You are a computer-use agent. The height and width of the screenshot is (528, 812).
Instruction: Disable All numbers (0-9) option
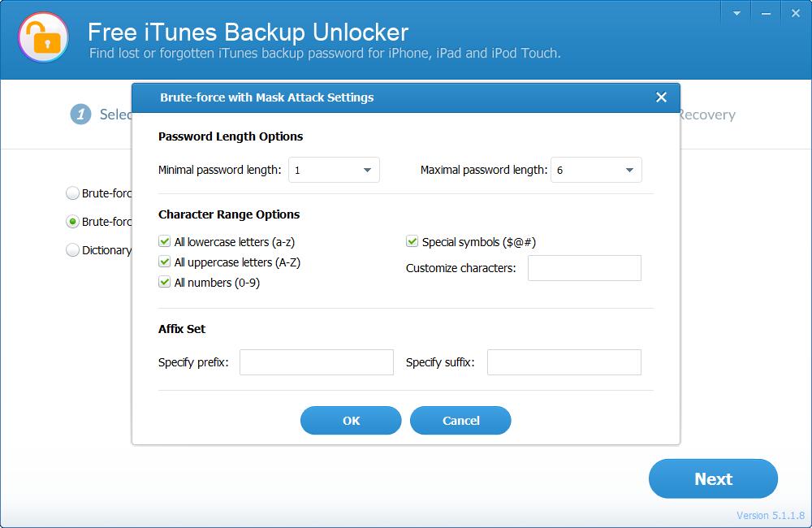pos(165,282)
